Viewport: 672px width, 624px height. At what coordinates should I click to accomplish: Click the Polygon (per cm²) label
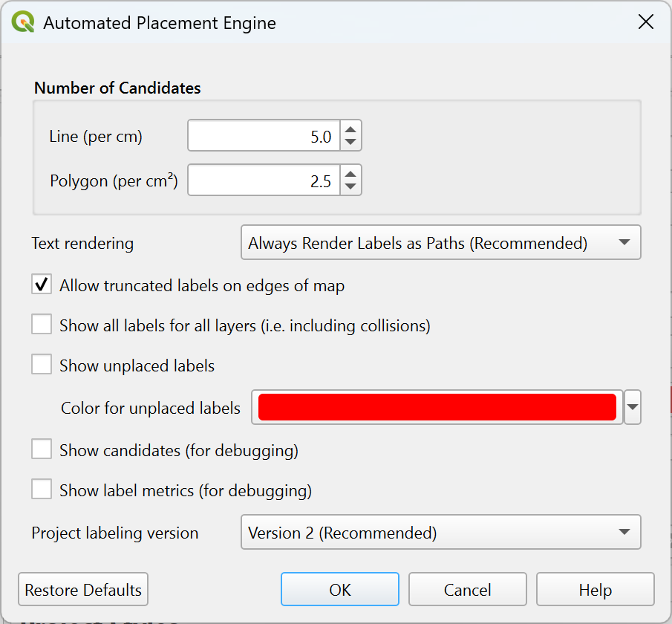click(114, 180)
